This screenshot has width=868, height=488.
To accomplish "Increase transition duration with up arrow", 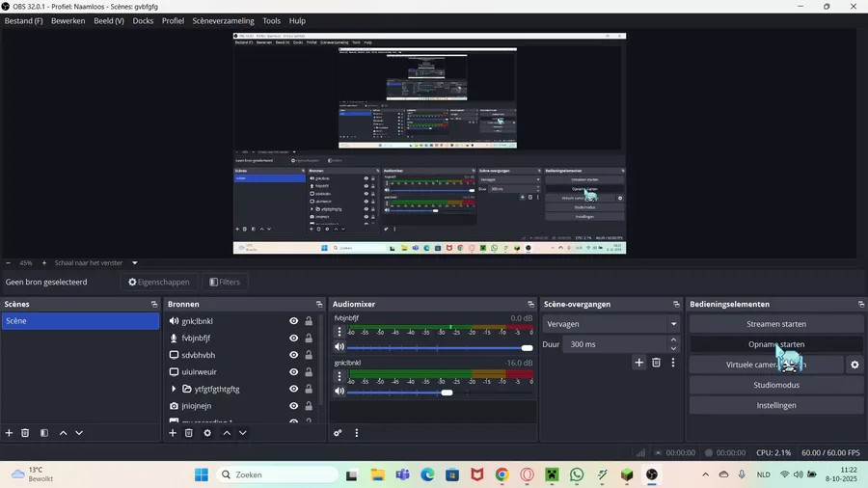I will [x=674, y=339].
